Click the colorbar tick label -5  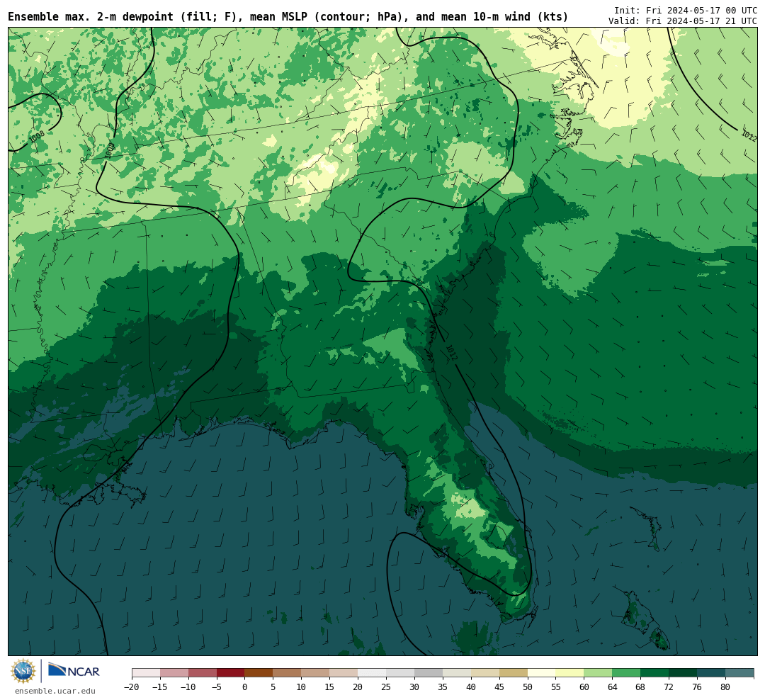[217, 687]
